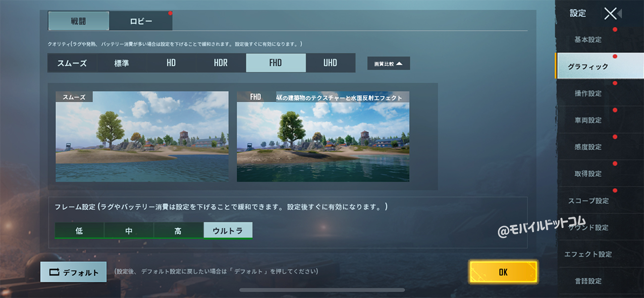This screenshot has width=644, height=298.
Task: Click the スムーズ preview thumbnail
Action: point(142,136)
